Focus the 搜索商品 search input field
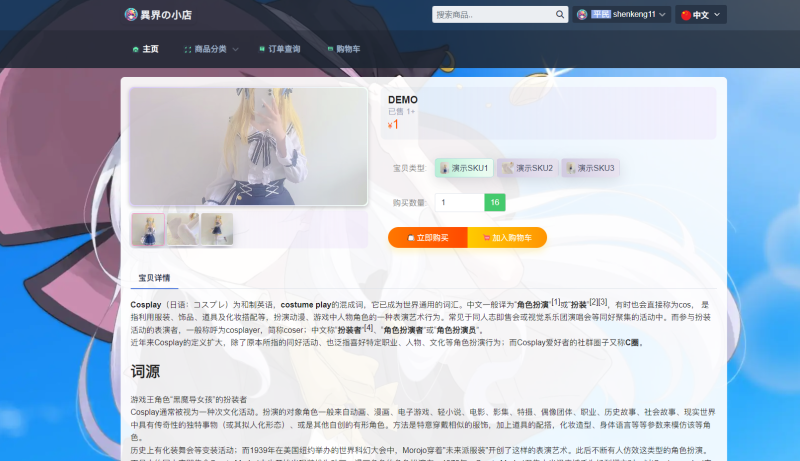 coord(494,14)
